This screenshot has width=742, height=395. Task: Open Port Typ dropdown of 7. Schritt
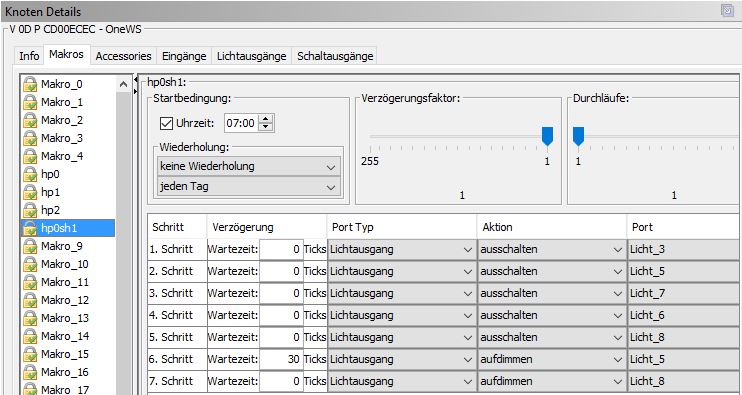[x=402, y=381]
